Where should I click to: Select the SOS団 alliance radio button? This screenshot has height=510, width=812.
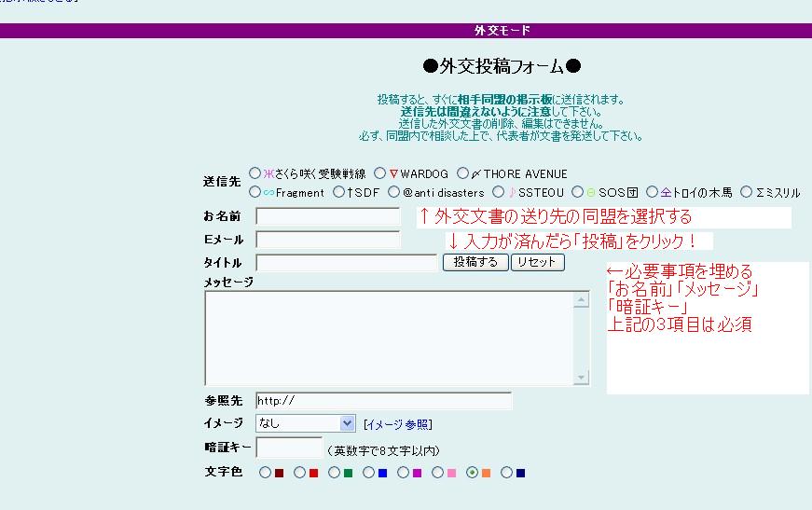coord(578,192)
